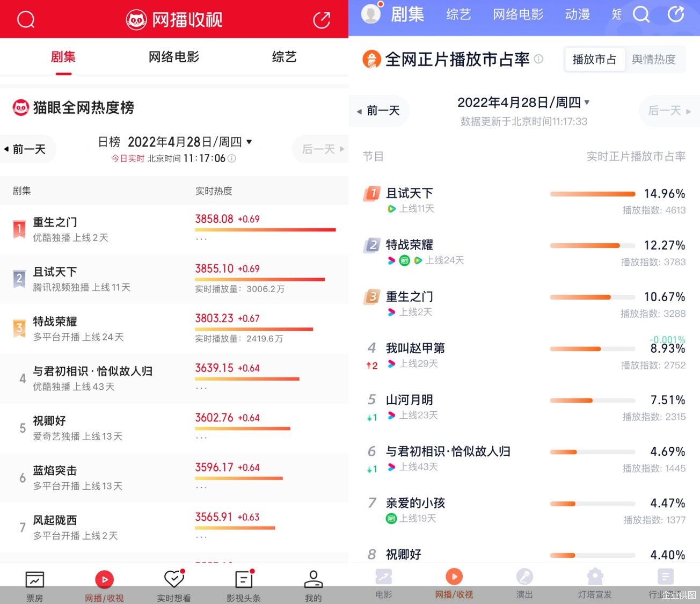Screen dimensions: 700x604
Task: Switch to the 网络电影 tab
Action: pyautogui.click(x=173, y=57)
